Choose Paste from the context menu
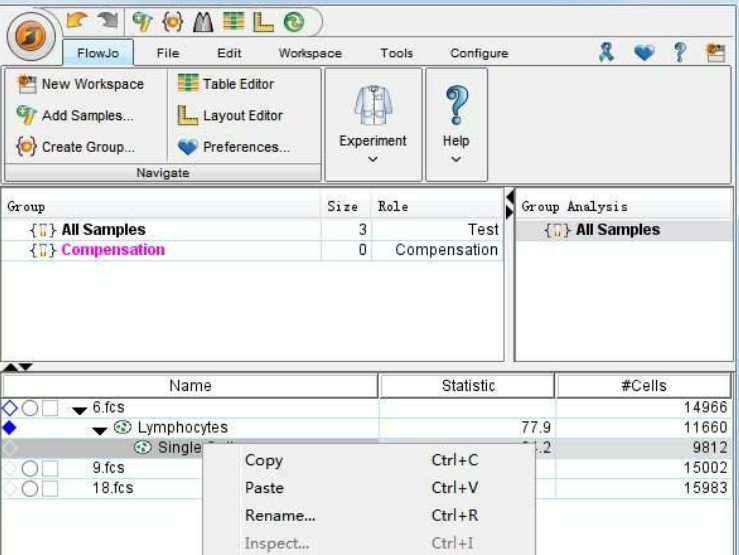Image resolution: width=739 pixels, height=555 pixels. point(369,488)
